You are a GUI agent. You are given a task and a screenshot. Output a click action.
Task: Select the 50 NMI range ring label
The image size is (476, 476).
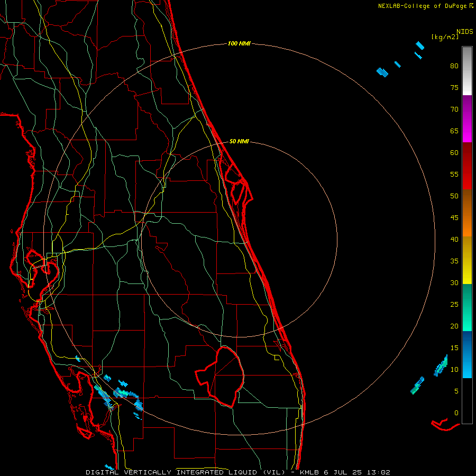click(x=239, y=141)
